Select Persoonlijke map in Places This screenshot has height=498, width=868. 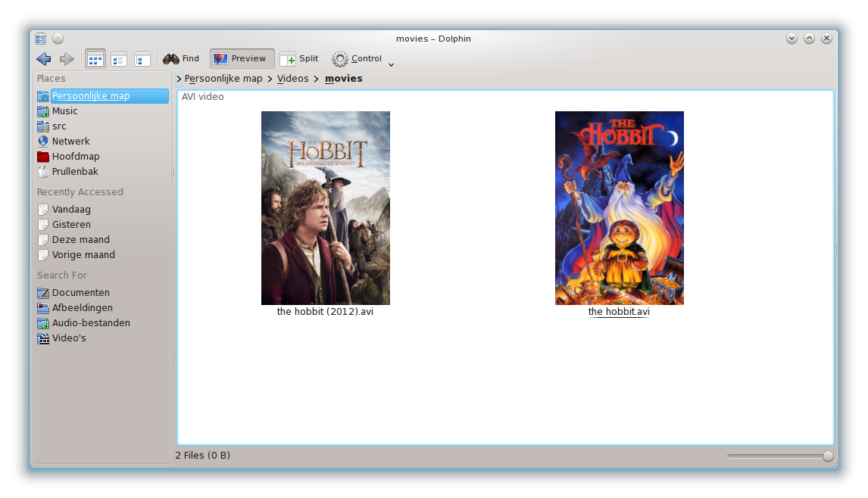102,95
